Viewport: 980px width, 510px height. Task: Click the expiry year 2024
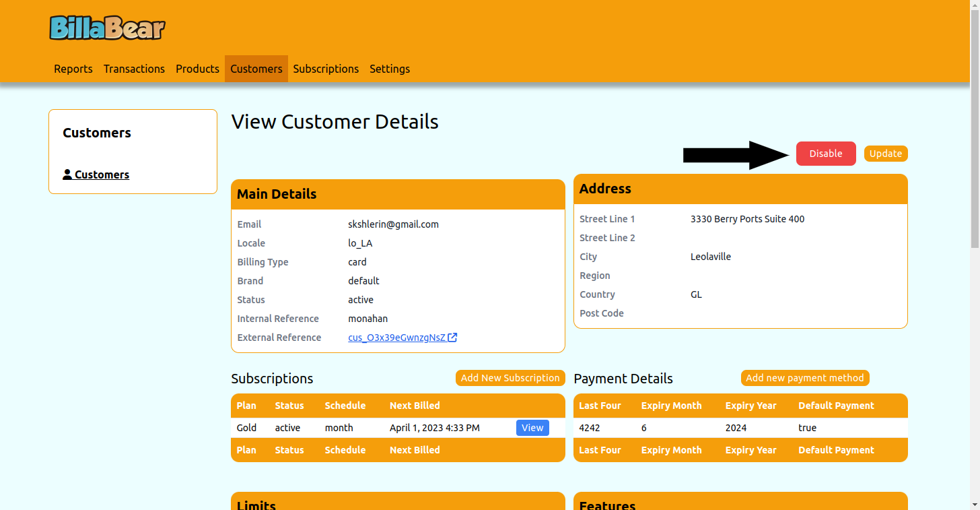tap(736, 428)
